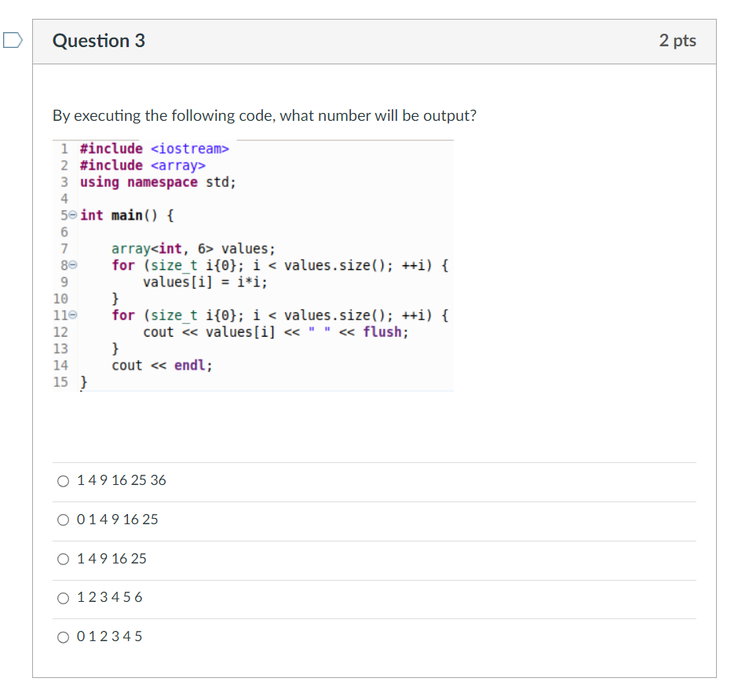Click the "2 pts" label
Viewport: 738px width, 700px height.
[x=678, y=41]
